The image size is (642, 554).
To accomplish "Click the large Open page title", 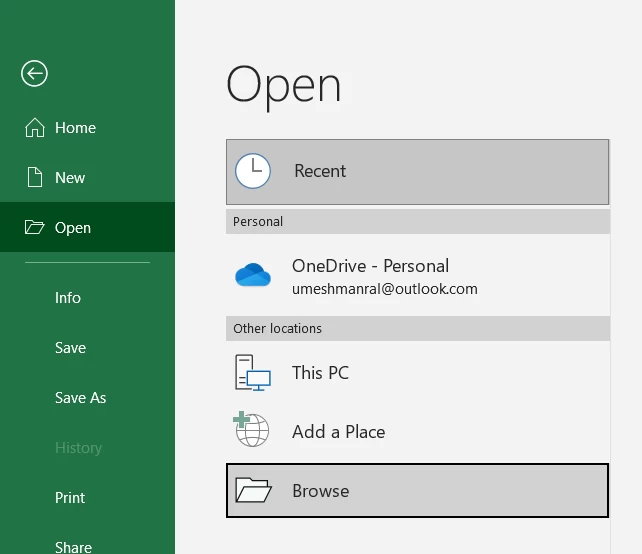I will pyautogui.click(x=283, y=86).
